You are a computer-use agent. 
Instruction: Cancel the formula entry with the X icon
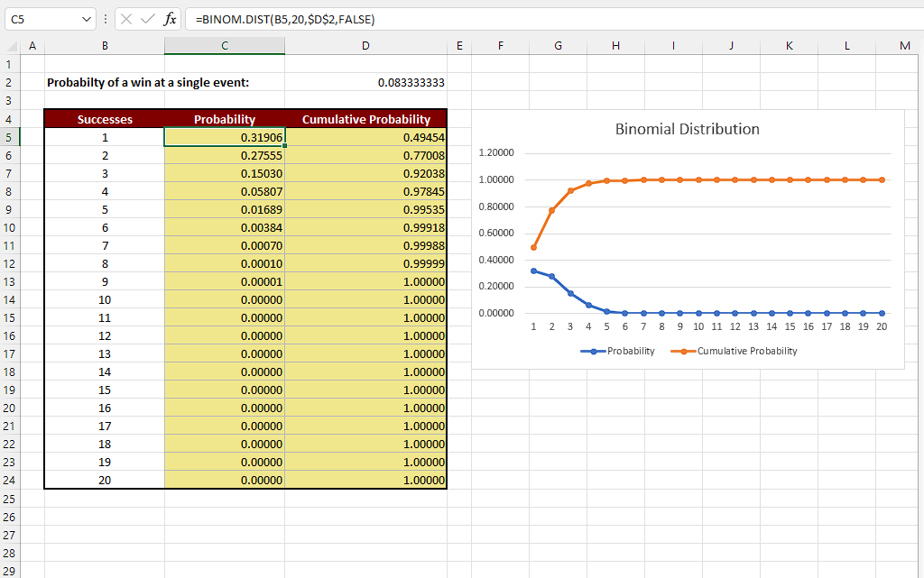(126, 19)
